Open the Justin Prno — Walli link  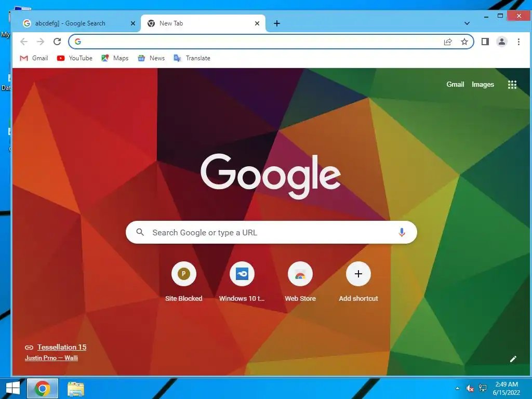coord(51,357)
